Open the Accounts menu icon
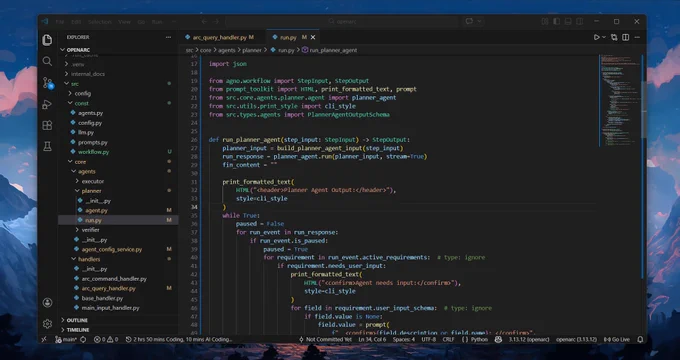 pos(47,302)
